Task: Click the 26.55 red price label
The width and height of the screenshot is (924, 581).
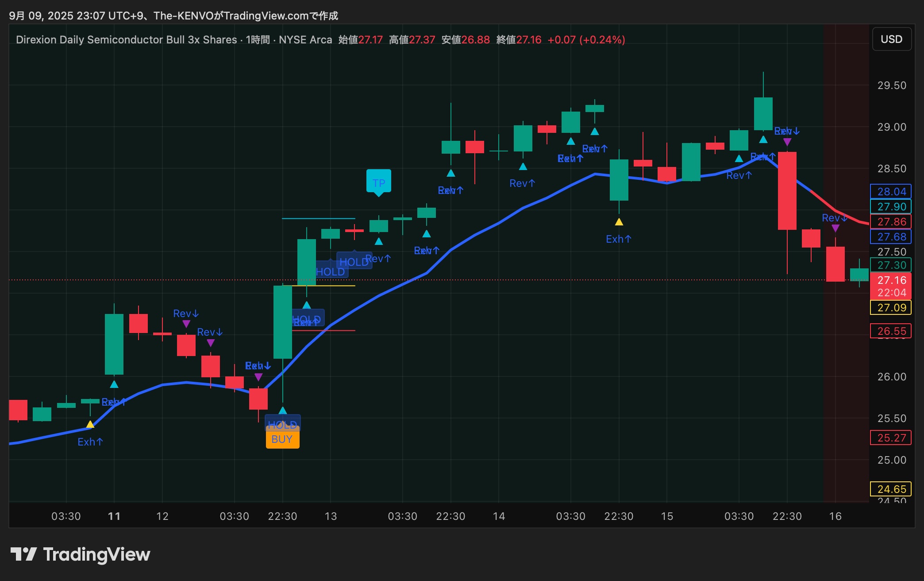Action: pyautogui.click(x=891, y=331)
